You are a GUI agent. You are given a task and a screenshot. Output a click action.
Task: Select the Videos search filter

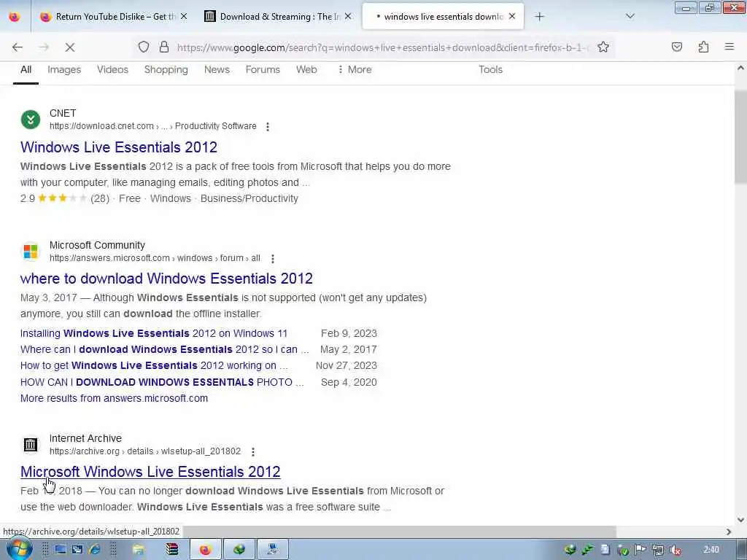(x=112, y=69)
